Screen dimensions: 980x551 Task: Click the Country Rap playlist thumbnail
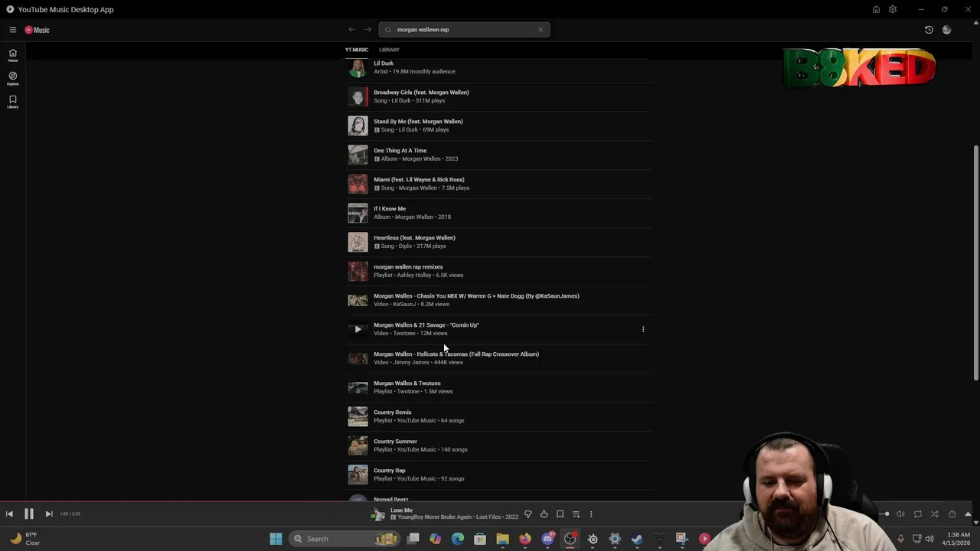click(x=358, y=474)
